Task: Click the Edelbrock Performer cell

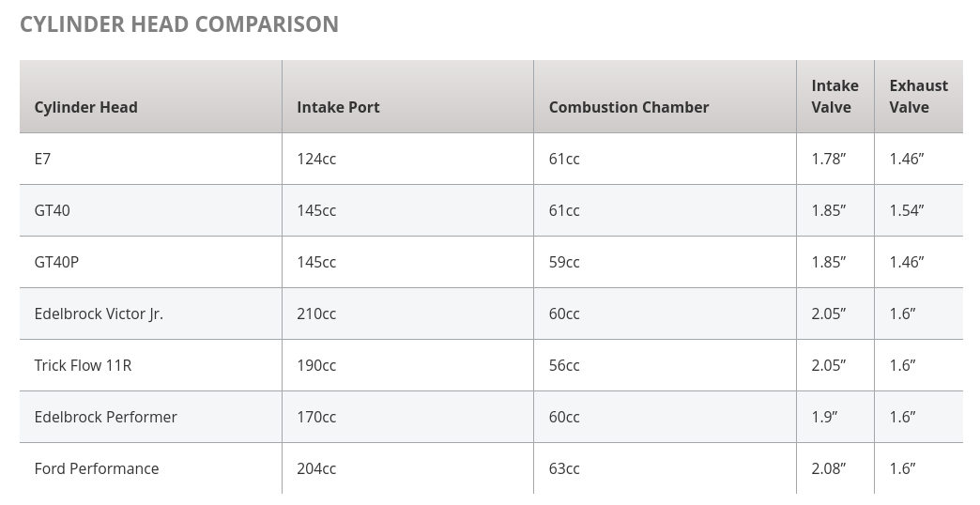Action: pos(105,417)
